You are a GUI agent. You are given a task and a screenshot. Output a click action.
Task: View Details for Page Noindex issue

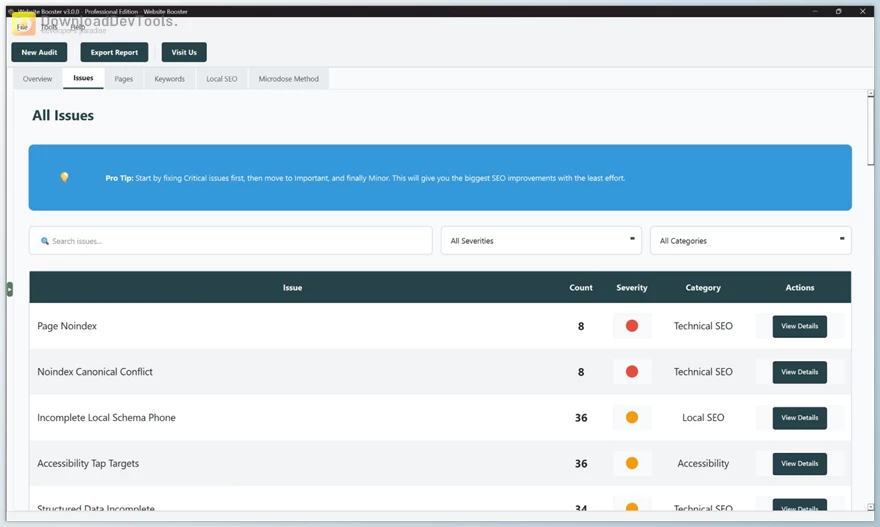[799, 326]
